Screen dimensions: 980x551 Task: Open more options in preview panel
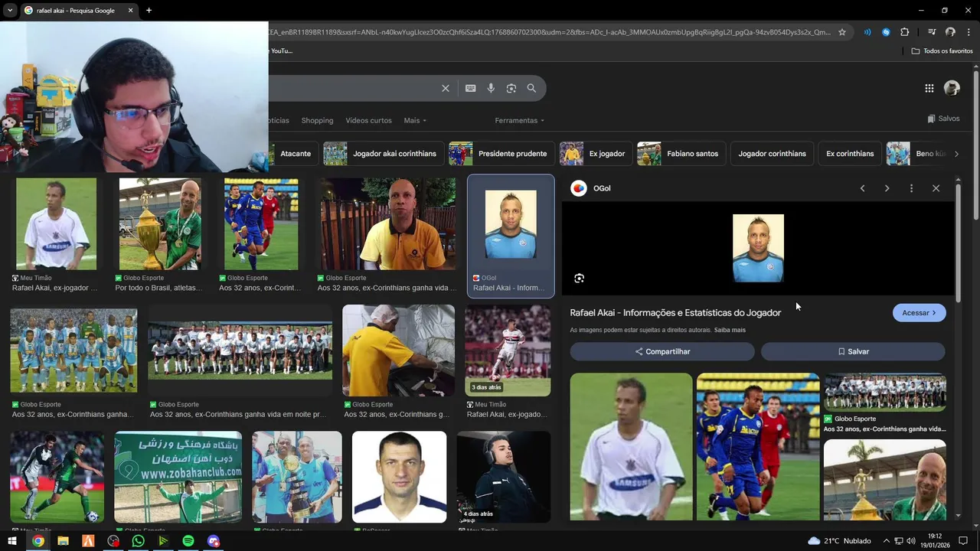coord(911,188)
